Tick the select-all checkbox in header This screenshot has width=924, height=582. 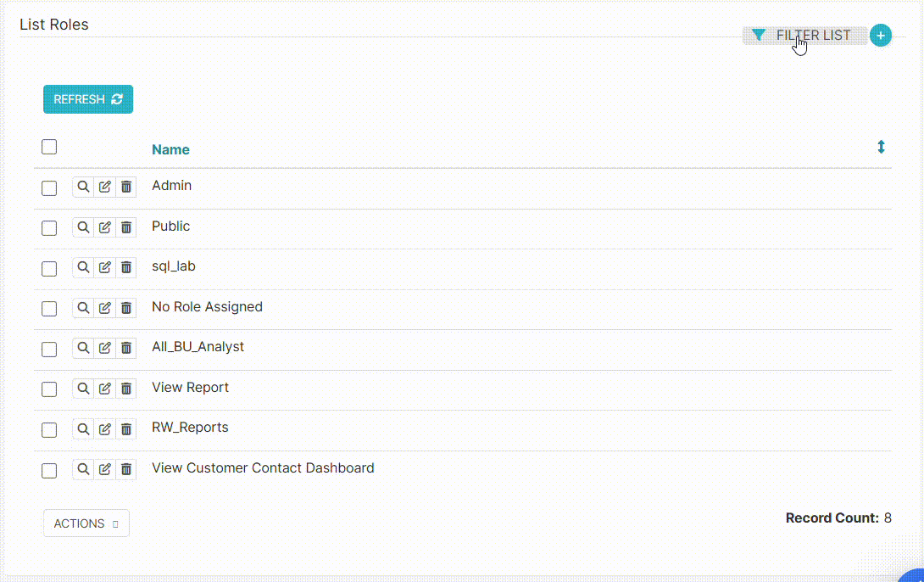[x=49, y=147]
